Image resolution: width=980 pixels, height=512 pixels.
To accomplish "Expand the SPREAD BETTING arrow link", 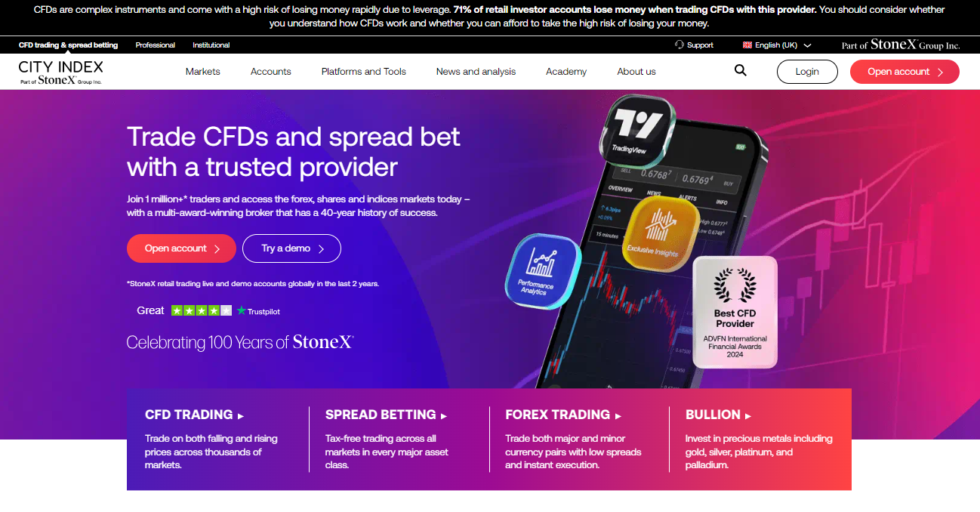I will (x=387, y=415).
